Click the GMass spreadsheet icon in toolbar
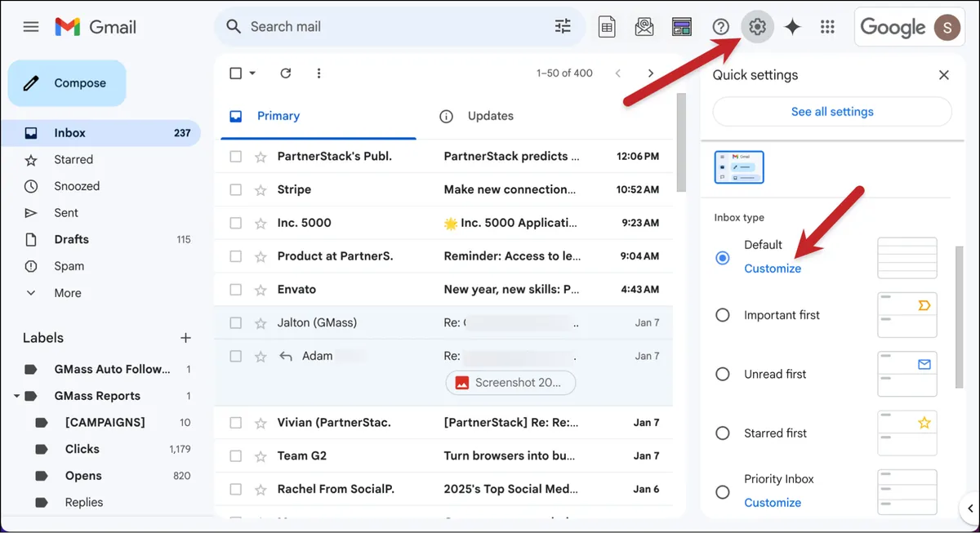This screenshot has width=980, height=533. (607, 27)
